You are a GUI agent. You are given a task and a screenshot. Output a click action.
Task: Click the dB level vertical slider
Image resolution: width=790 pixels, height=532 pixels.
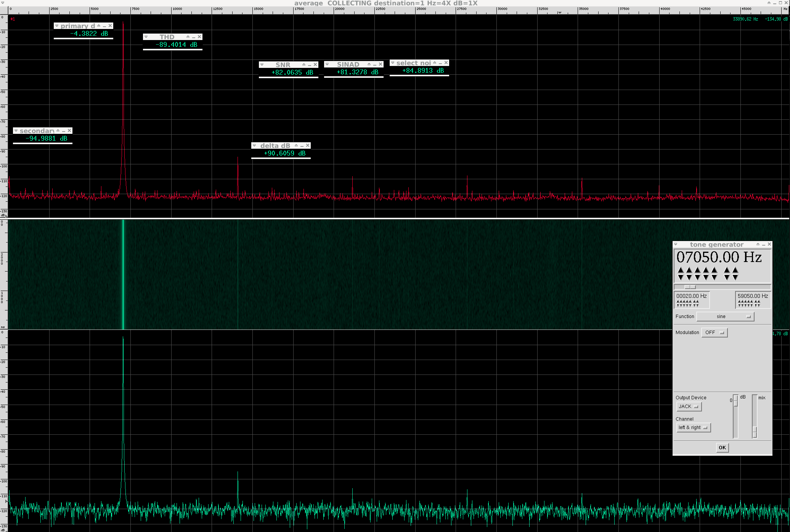pos(735,402)
